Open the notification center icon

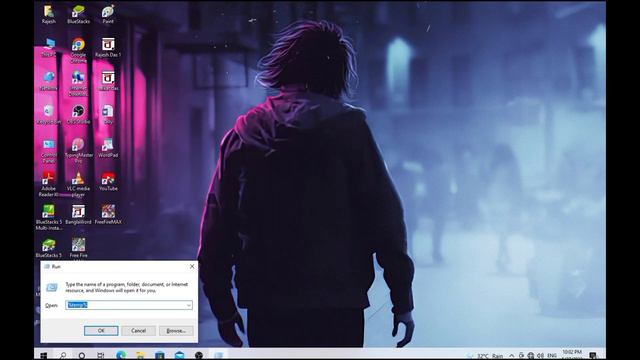[593, 356]
